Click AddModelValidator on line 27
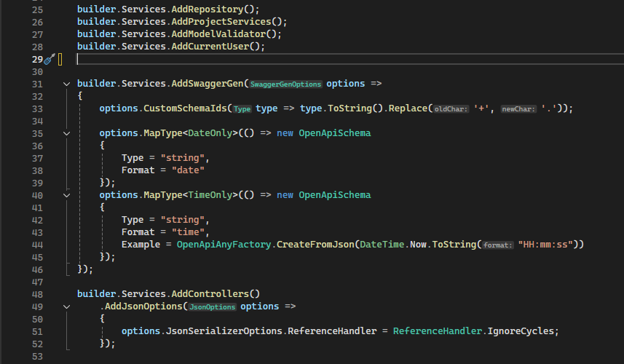 (218, 33)
